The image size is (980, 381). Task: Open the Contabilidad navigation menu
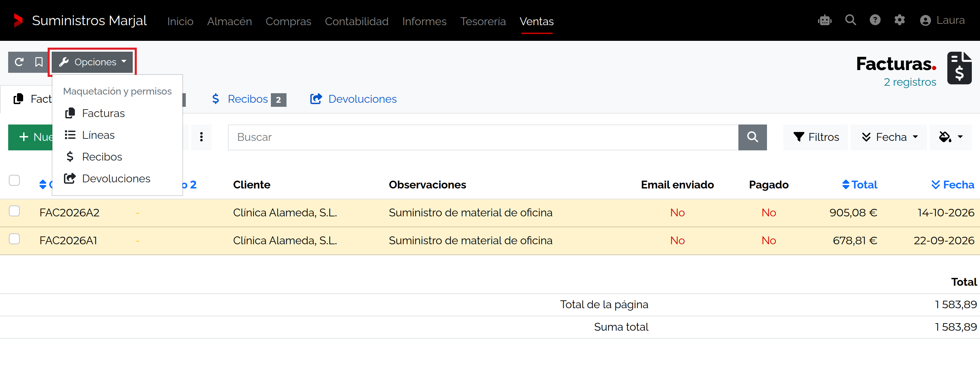(357, 21)
